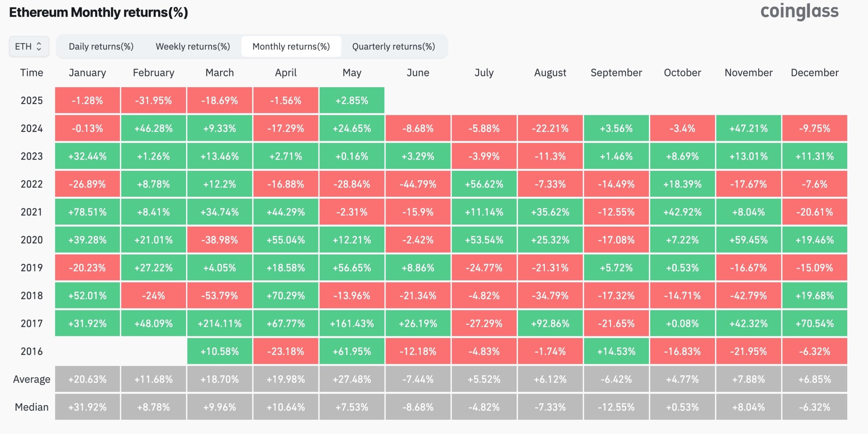Screen dimensions: 868x434
Task: Click the December column header
Action: tap(814, 73)
